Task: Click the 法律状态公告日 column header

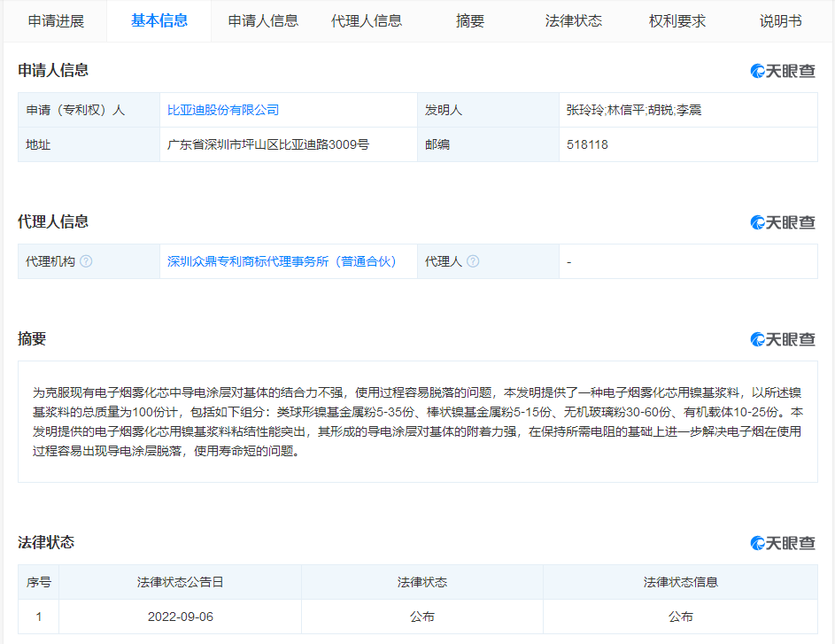Action: [x=180, y=582]
